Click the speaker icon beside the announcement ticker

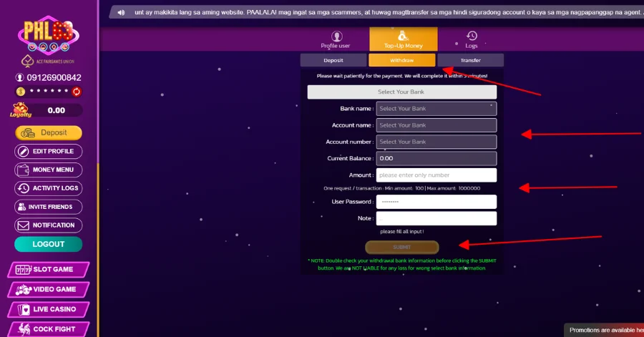coord(121,13)
